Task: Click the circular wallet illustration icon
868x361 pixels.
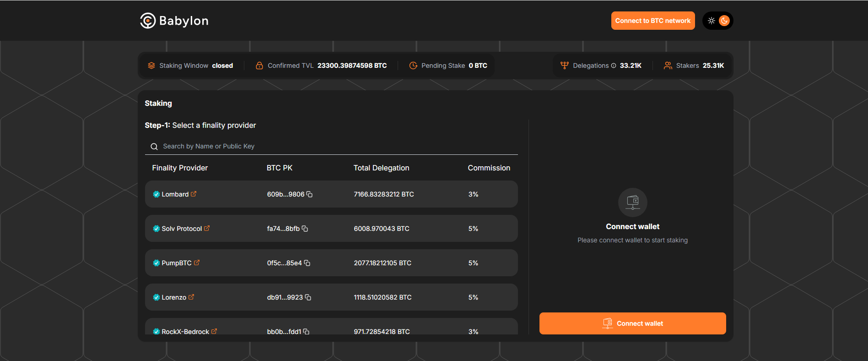Action: [633, 202]
